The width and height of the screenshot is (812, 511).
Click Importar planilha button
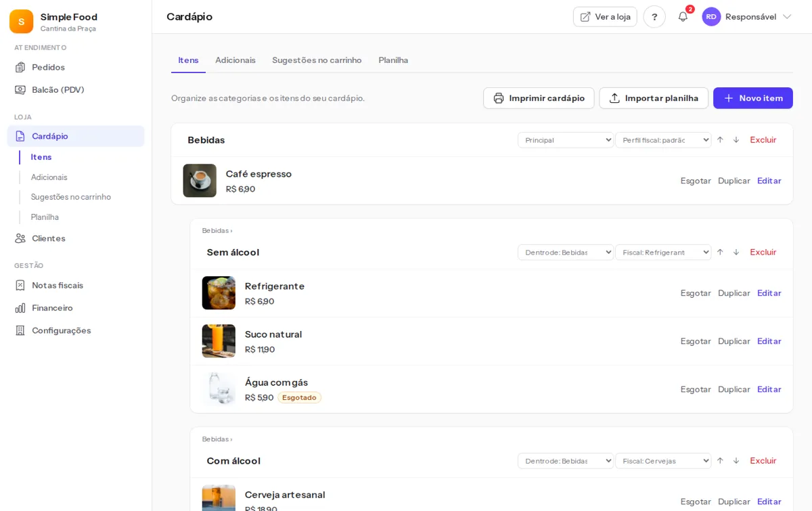coord(654,98)
